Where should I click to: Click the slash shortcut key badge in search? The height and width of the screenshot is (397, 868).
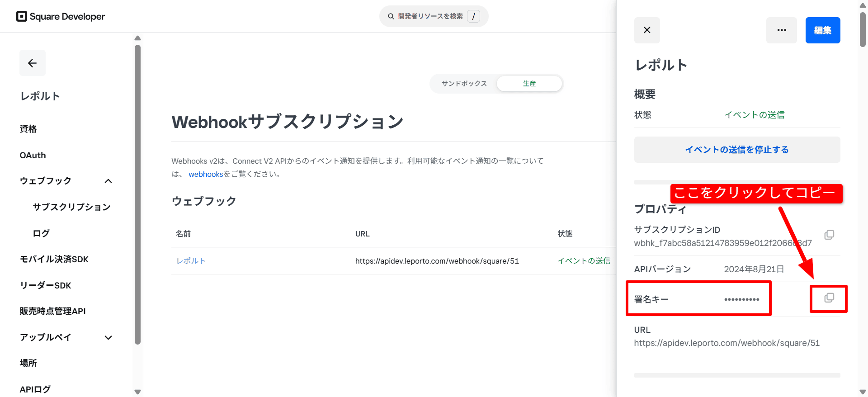coord(473,16)
